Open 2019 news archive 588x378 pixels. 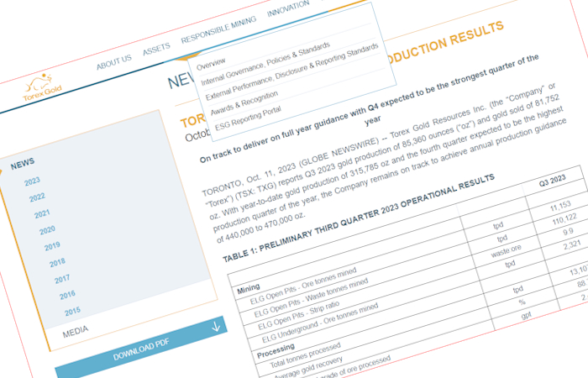tap(52, 246)
